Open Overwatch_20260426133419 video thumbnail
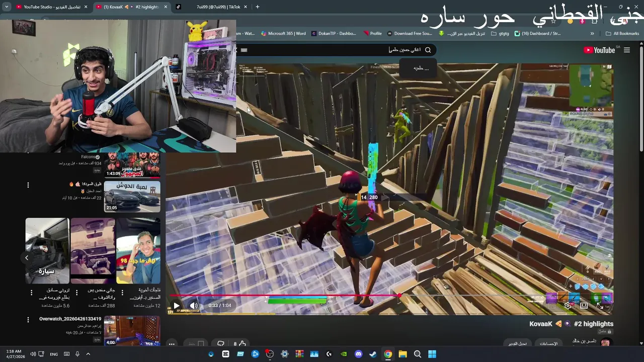The width and height of the screenshot is (644, 362). 132,330
